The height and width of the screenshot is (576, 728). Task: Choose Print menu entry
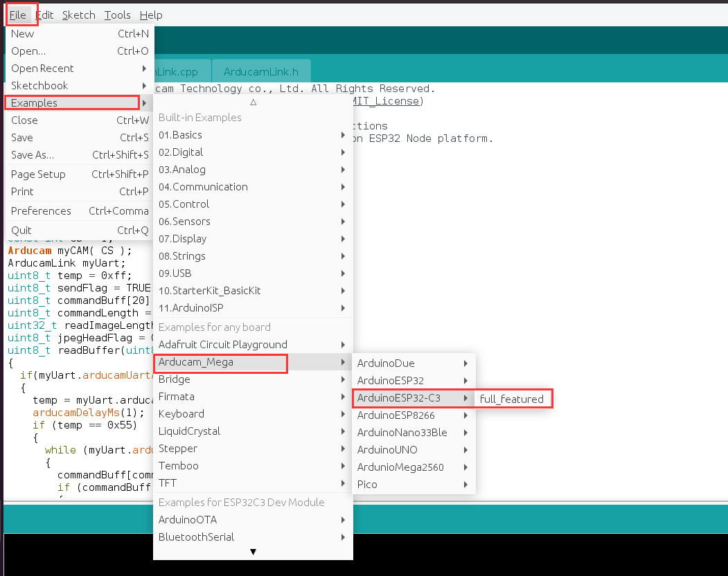[x=80, y=191]
